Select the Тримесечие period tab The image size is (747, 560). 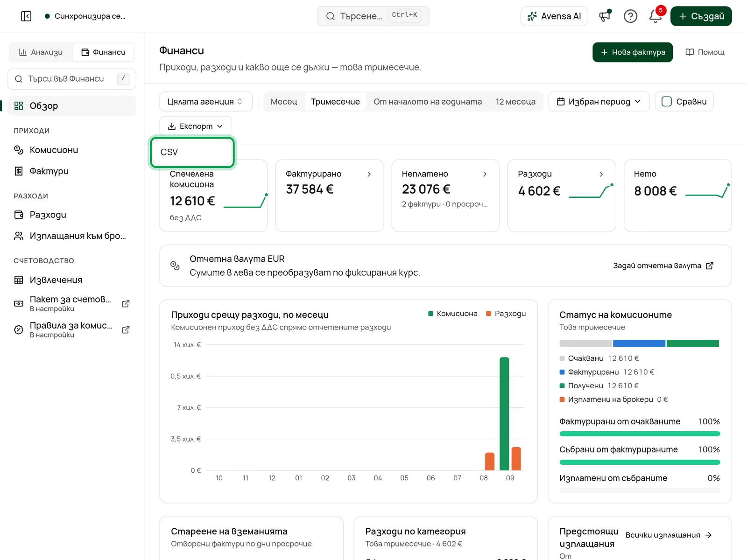coord(335,102)
